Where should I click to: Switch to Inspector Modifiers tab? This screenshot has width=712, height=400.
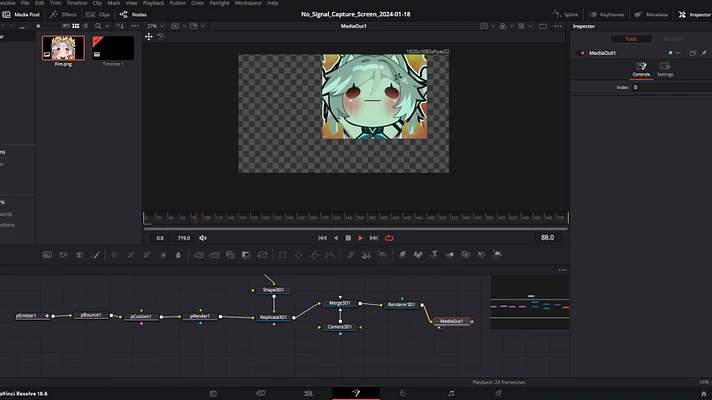click(674, 39)
